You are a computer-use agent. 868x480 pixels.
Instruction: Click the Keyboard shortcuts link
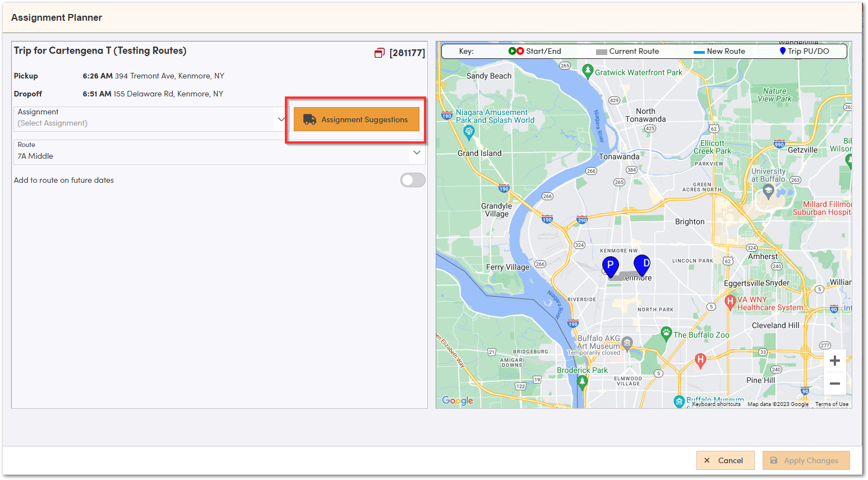(x=716, y=404)
